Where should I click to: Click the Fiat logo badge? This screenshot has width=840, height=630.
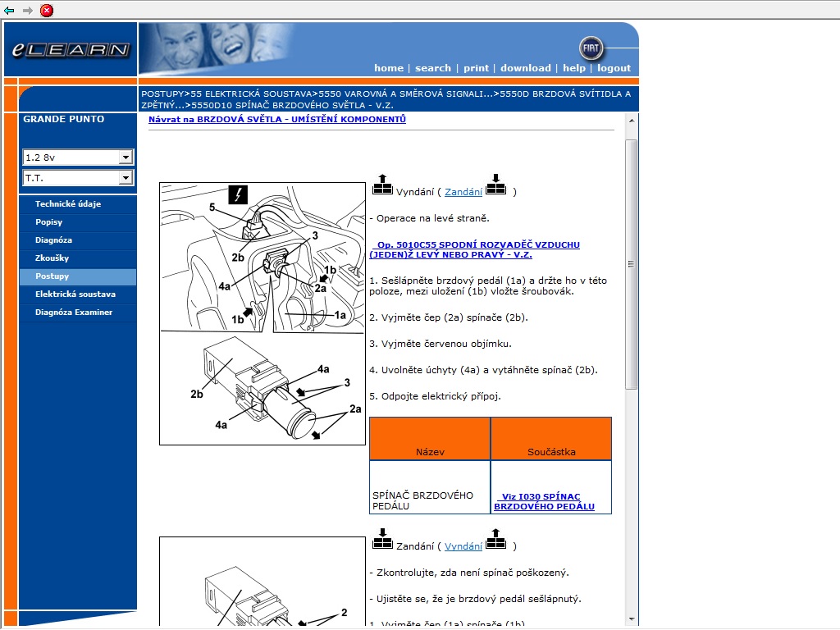click(591, 48)
